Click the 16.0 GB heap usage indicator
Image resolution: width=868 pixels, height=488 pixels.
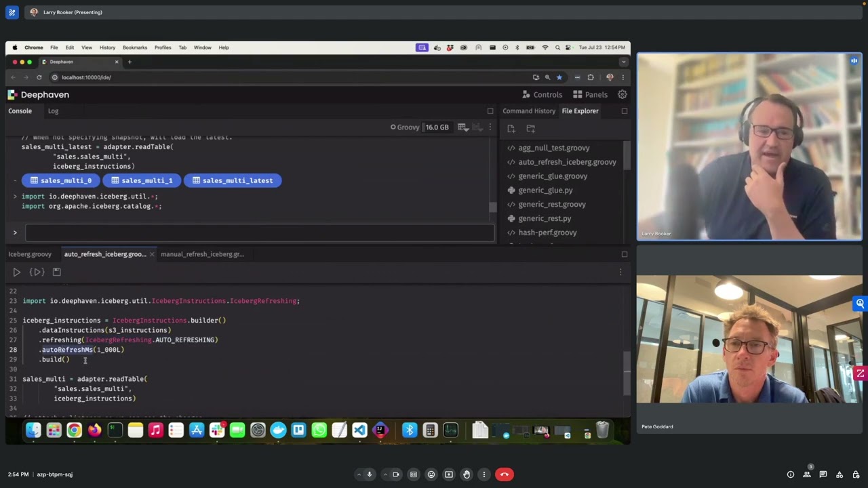click(x=437, y=127)
